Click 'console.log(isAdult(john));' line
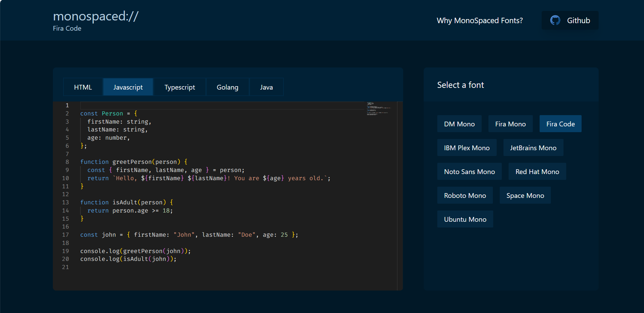 [128, 259]
